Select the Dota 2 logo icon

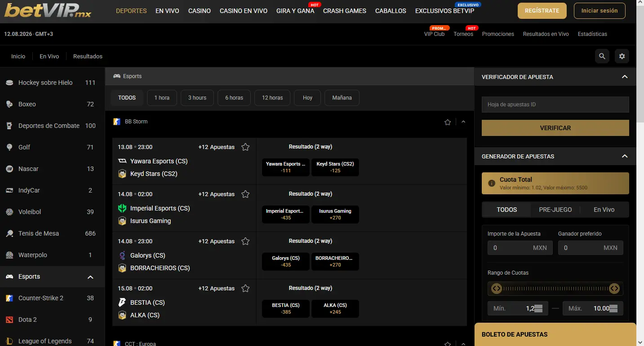point(9,320)
